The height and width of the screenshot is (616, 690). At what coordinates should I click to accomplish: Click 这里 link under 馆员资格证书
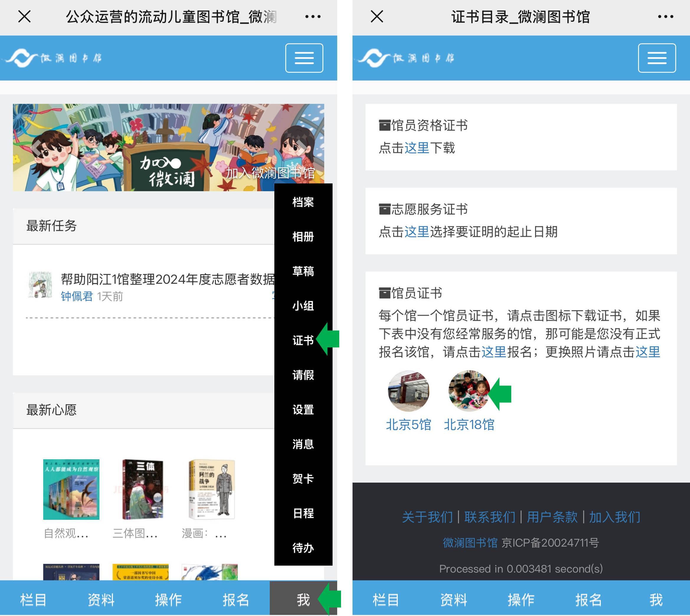417,148
